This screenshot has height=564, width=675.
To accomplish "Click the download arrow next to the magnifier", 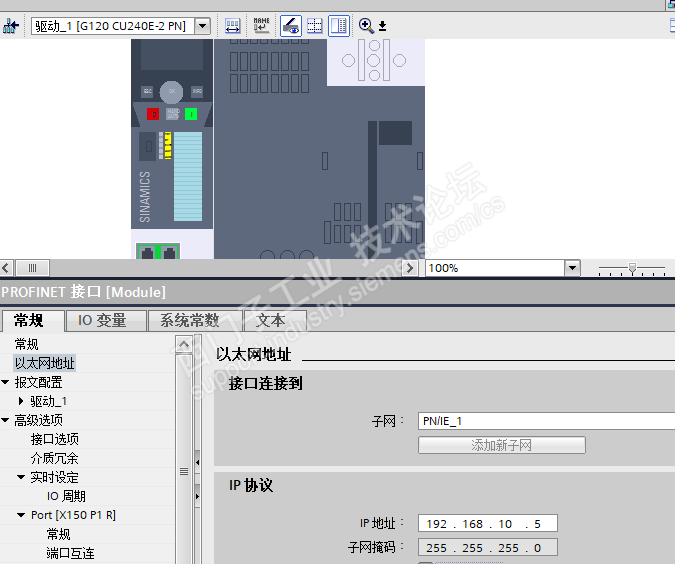I will click(382, 26).
